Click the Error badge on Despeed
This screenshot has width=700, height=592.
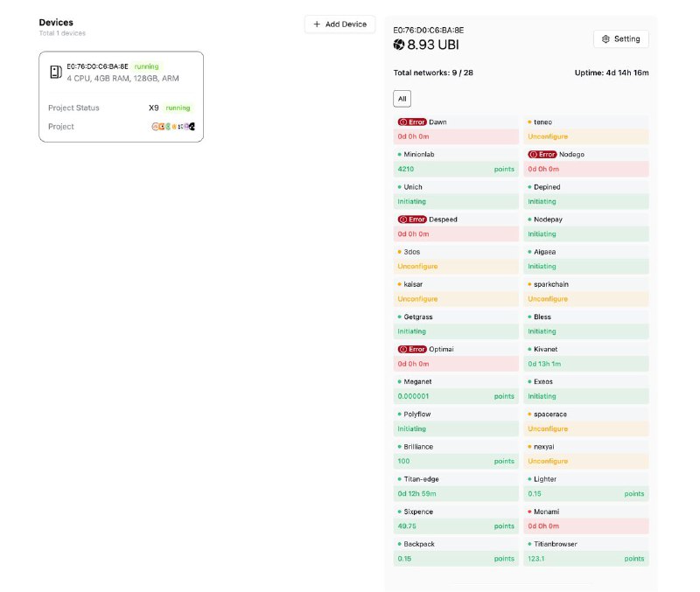pyautogui.click(x=410, y=219)
